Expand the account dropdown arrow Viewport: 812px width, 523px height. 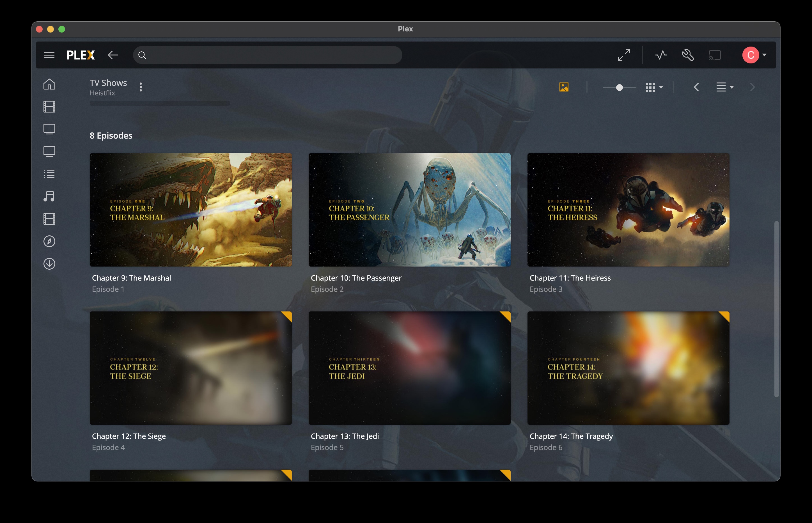click(765, 55)
